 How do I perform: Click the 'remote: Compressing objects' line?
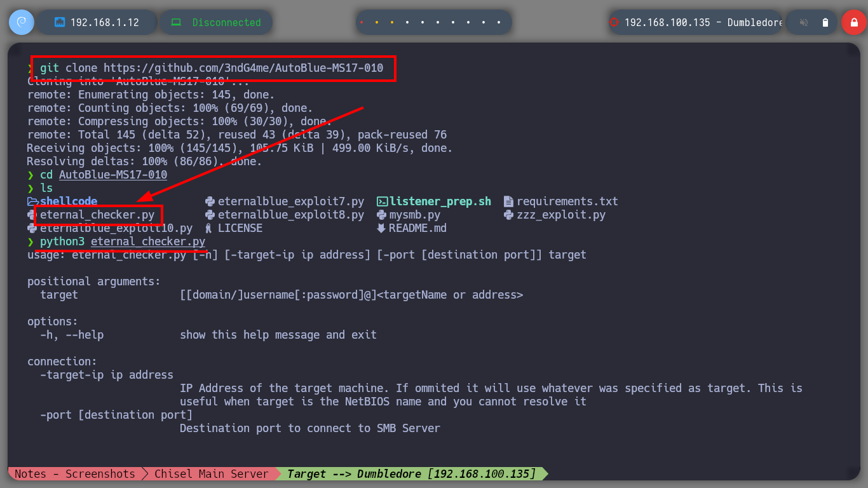click(180, 121)
